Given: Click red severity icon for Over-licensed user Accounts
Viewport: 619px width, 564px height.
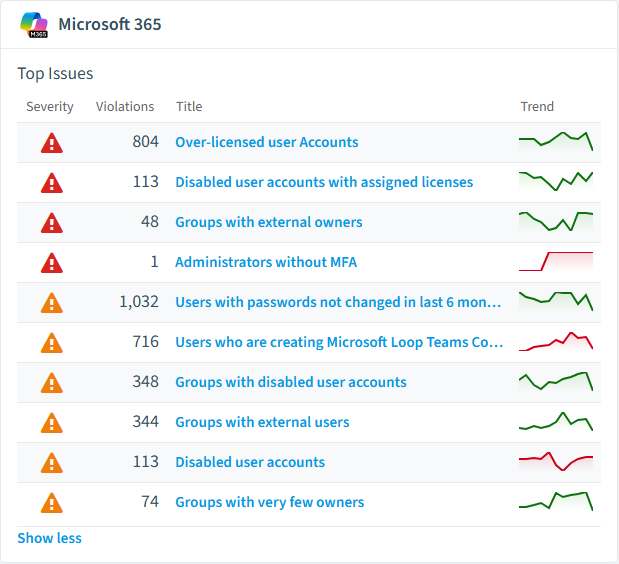Looking at the screenshot, I should click(52, 143).
